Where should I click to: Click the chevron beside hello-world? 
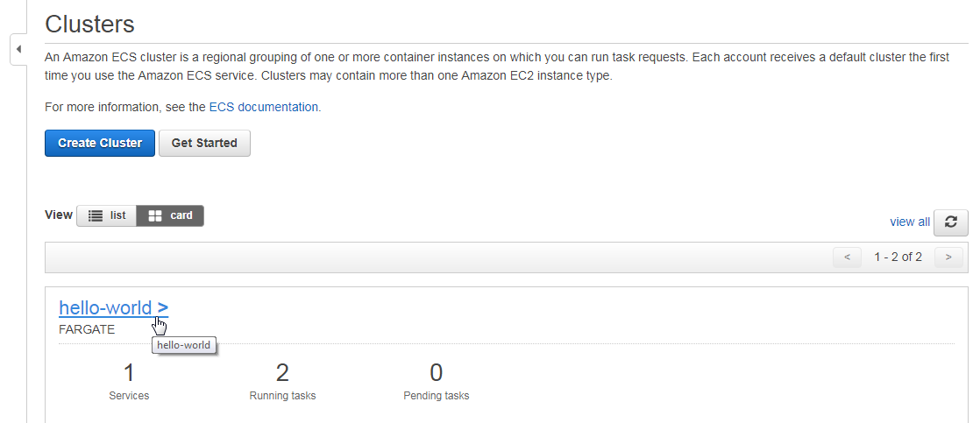(x=162, y=307)
